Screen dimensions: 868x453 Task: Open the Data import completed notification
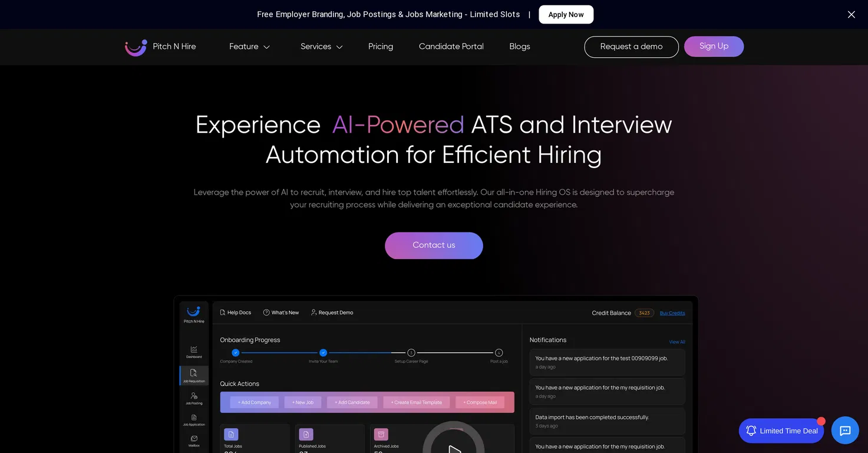607,421
